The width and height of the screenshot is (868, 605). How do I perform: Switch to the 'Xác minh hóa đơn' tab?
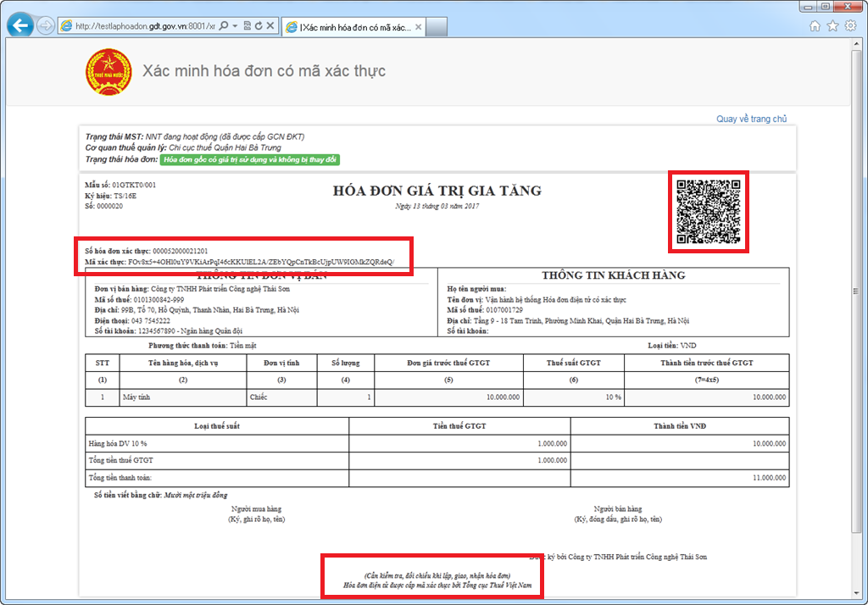(356, 25)
